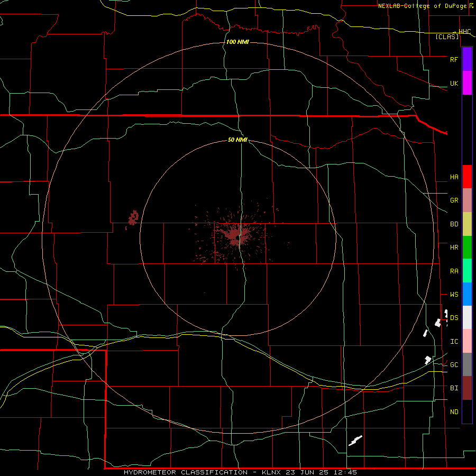Image resolution: width=476 pixels, height=476 pixels.
Task: Click the 100 NMI range ring label
Action: [237, 42]
